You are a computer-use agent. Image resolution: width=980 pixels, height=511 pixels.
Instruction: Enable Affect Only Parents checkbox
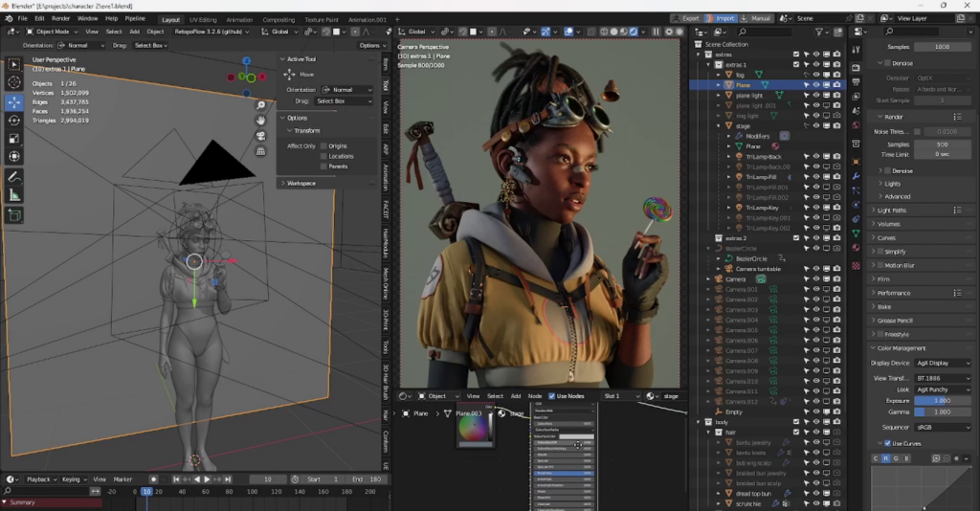pos(323,167)
